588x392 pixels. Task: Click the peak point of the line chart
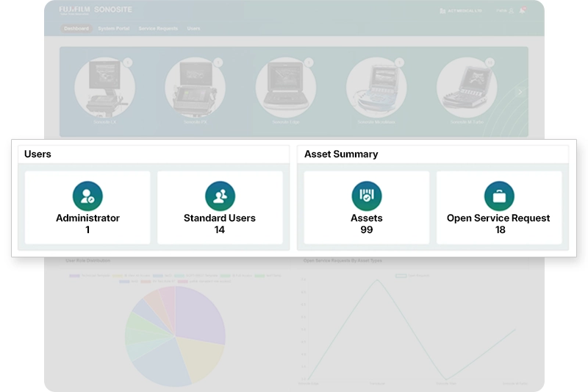[x=377, y=279]
